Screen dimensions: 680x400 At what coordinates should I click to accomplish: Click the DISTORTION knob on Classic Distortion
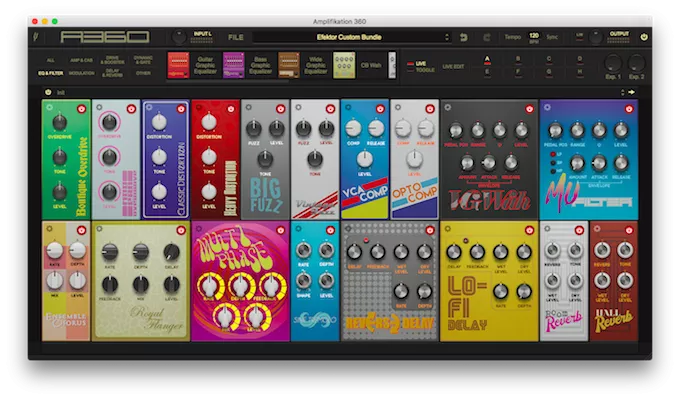pyautogui.click(x=159, y=123)
